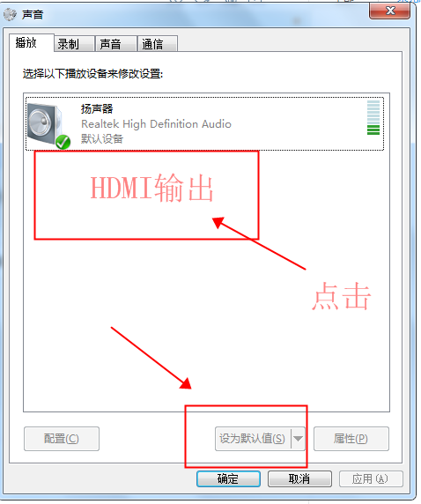The width and height of the screenshot is (421, 504).
Task: Select the 播放 tab
Action: (x=31, y=42)
